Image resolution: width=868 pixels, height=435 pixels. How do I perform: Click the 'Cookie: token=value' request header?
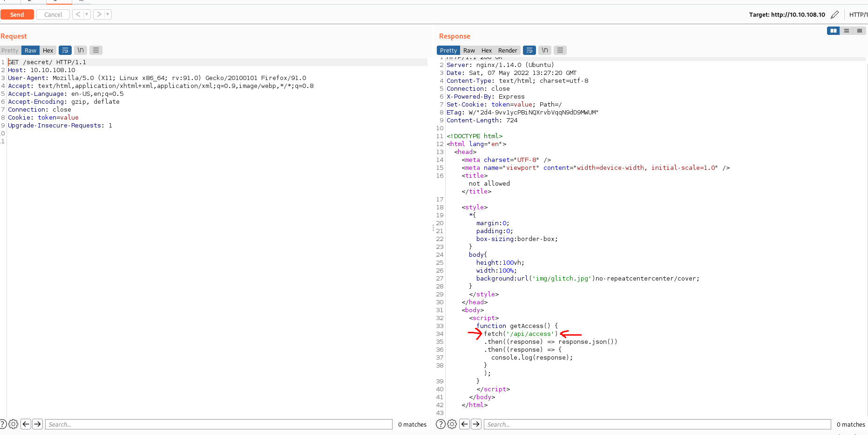[x=43, y=118]
